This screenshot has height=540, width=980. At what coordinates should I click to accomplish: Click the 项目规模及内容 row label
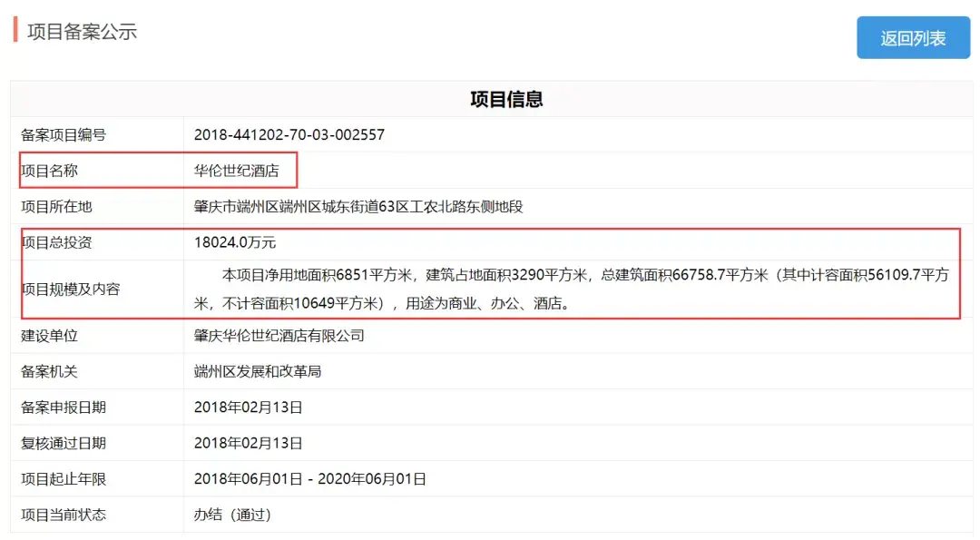coord(71,290)
